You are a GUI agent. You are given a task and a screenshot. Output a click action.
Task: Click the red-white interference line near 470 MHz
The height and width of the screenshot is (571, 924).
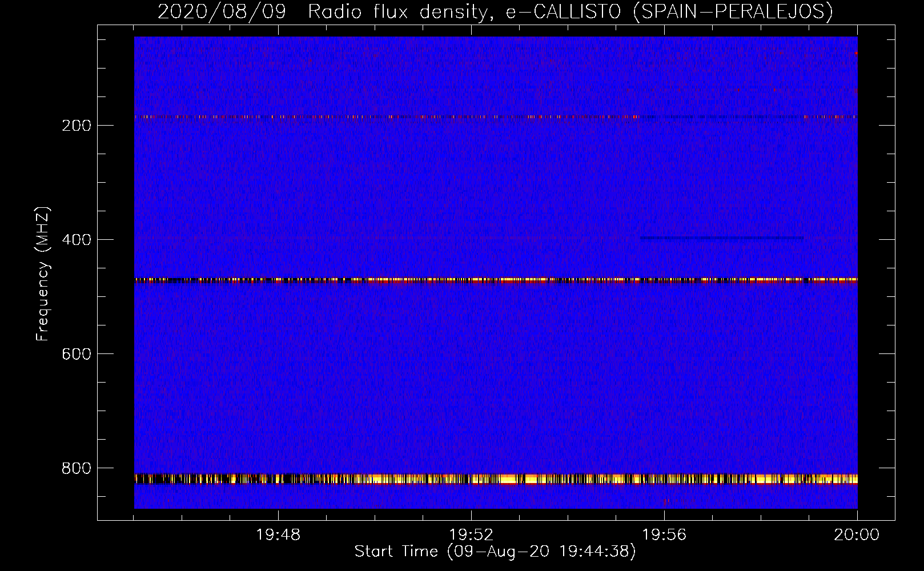[x=496, y=280]
